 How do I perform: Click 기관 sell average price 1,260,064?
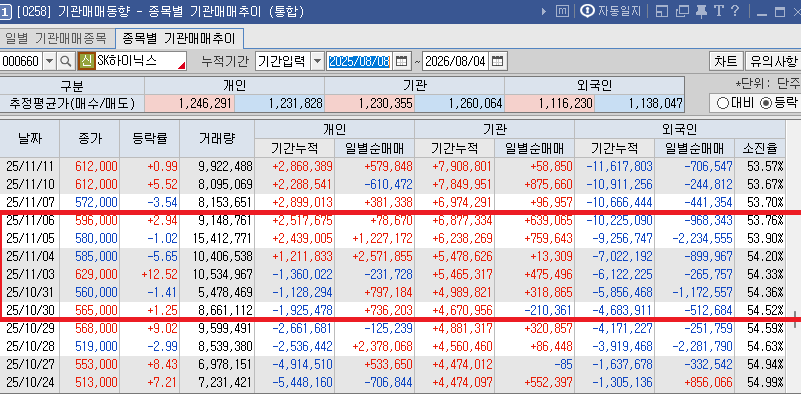[x=459, y=104]
